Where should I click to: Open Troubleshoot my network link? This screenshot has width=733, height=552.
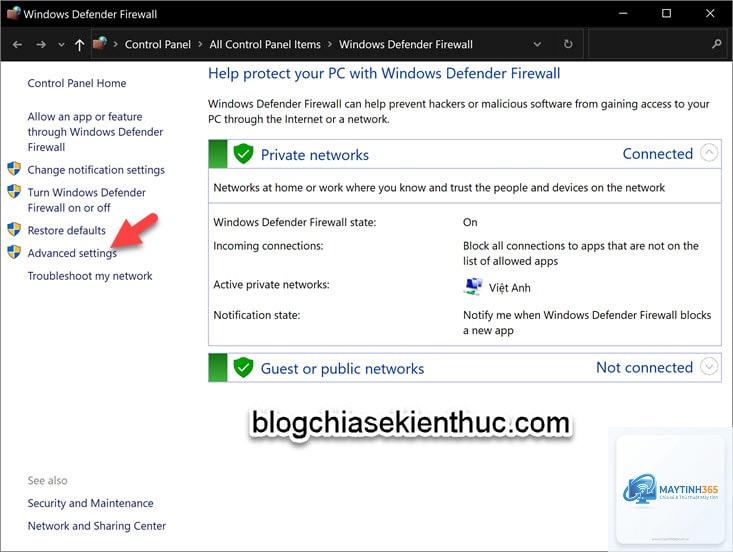click(90, 276)
